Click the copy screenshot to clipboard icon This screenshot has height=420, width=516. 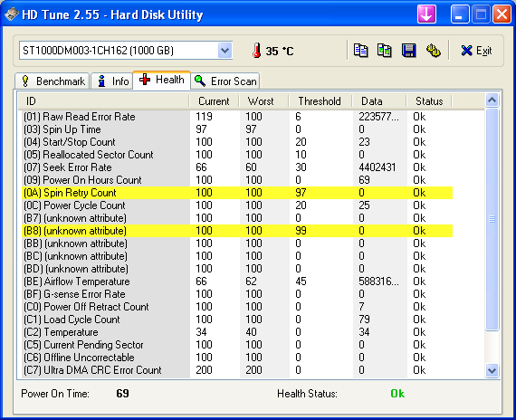click(385, 51)
